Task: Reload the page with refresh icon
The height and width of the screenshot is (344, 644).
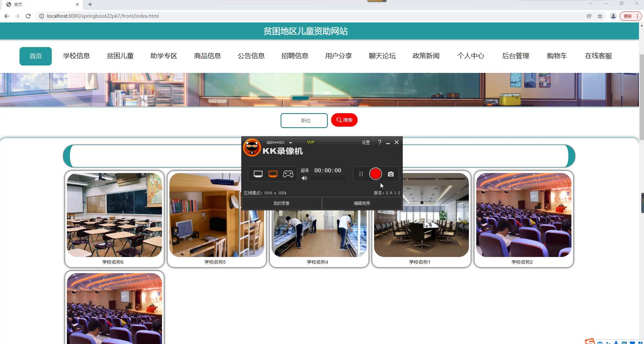Action: (x=28, y=16)
